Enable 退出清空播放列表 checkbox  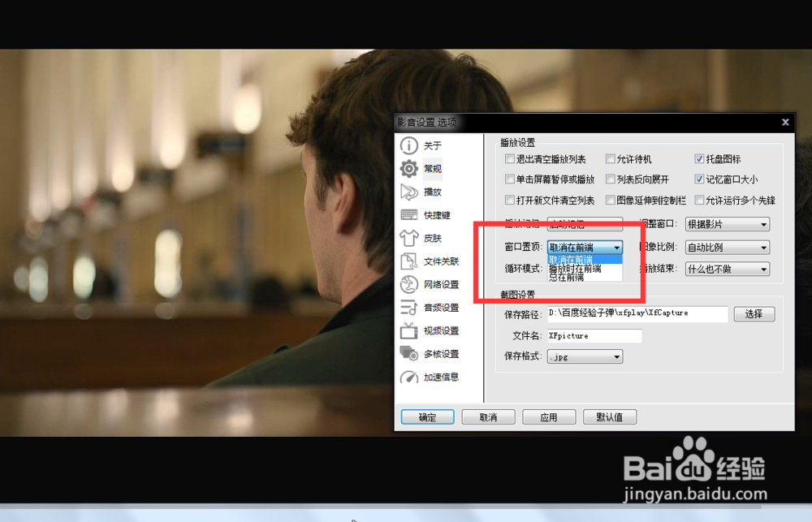510,158
